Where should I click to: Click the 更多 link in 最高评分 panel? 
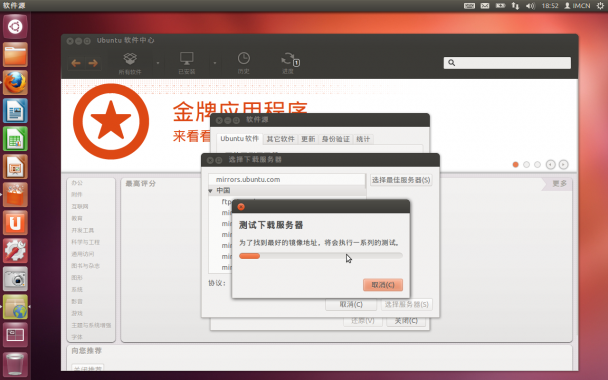(559, 184)
